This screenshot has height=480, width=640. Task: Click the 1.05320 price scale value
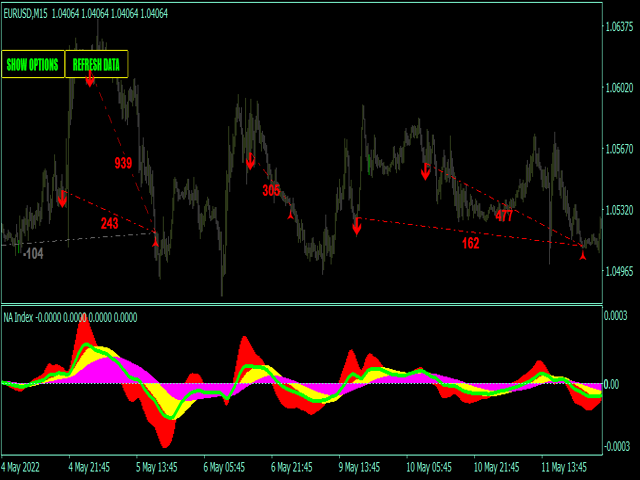pyautogui.click(x=619, y=211)
